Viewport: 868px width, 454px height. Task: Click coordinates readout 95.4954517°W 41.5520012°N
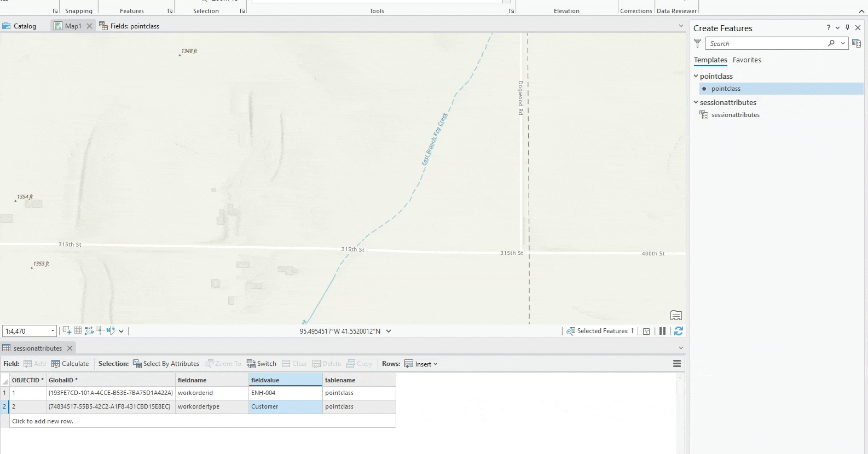(x=340, y=331)
